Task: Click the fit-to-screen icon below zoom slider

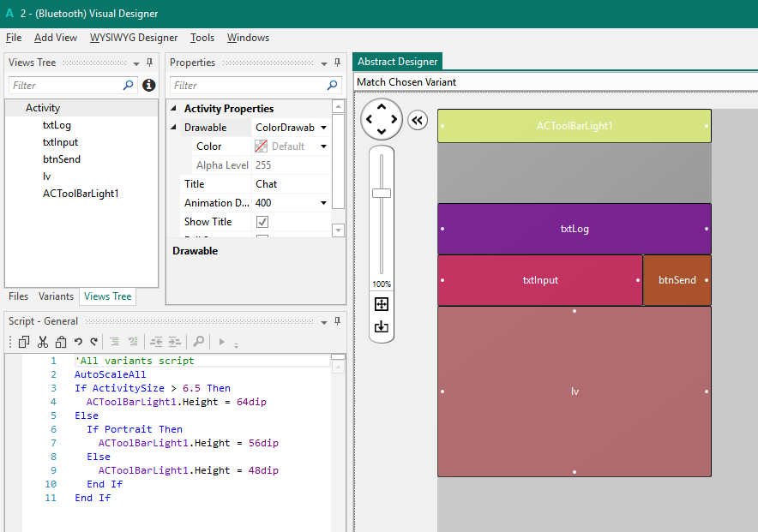Action: [382, 304]
